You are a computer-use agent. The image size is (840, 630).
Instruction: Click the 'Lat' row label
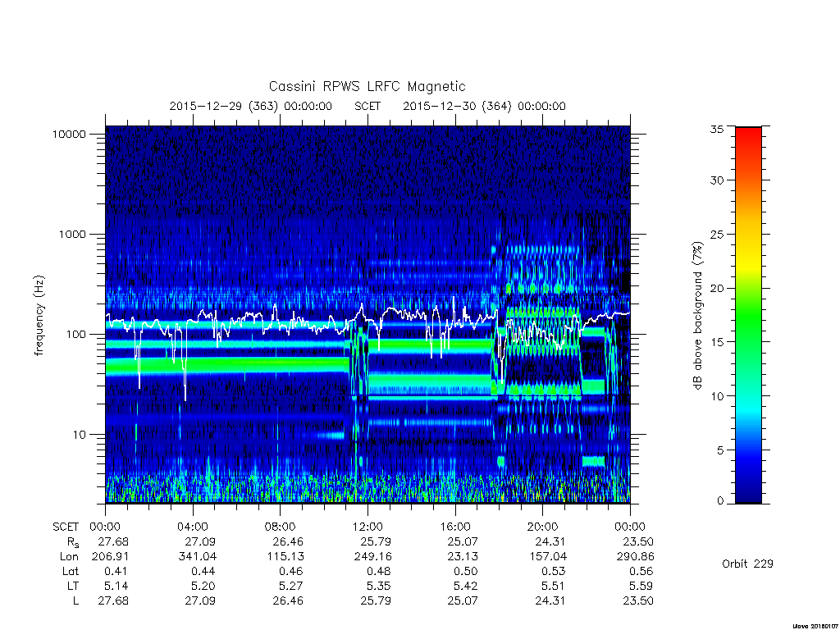point(71,571)
